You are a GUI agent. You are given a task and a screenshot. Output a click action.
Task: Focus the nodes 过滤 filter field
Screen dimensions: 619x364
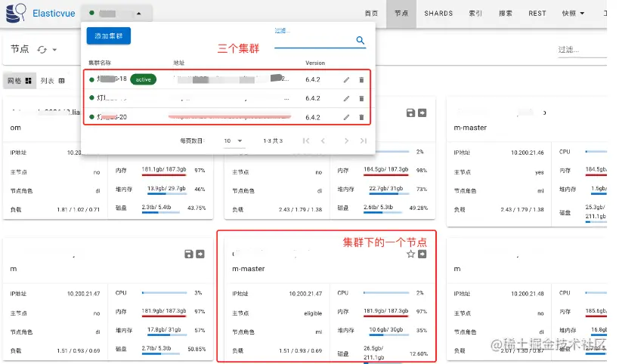pos(582,50)
